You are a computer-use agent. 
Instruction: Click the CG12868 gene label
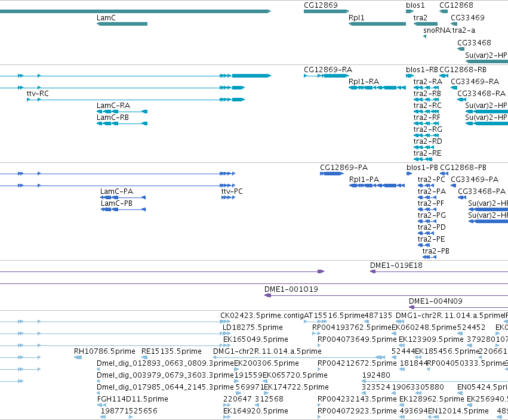456,5
